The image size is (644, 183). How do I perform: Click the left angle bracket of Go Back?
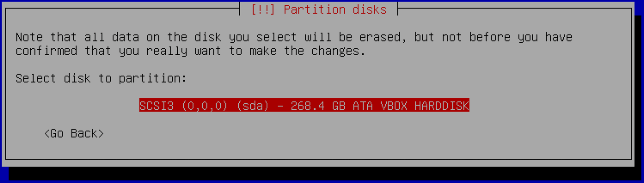point(47,134)
